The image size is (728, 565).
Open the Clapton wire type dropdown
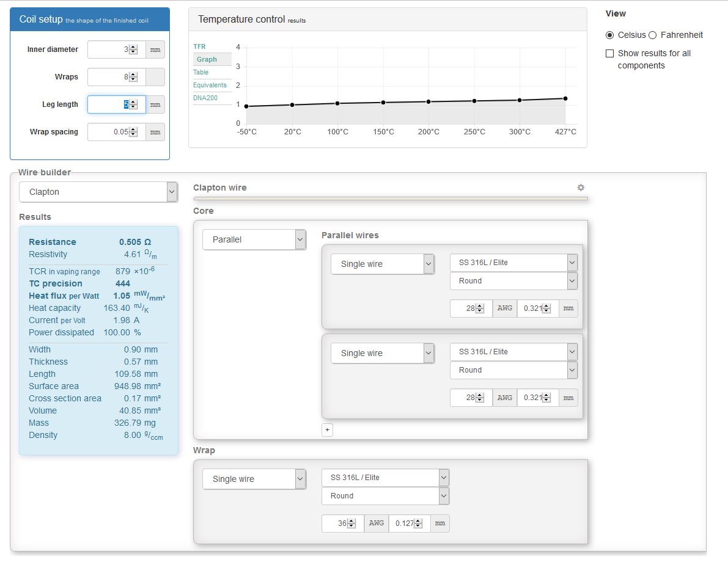(x=98, y=192)
